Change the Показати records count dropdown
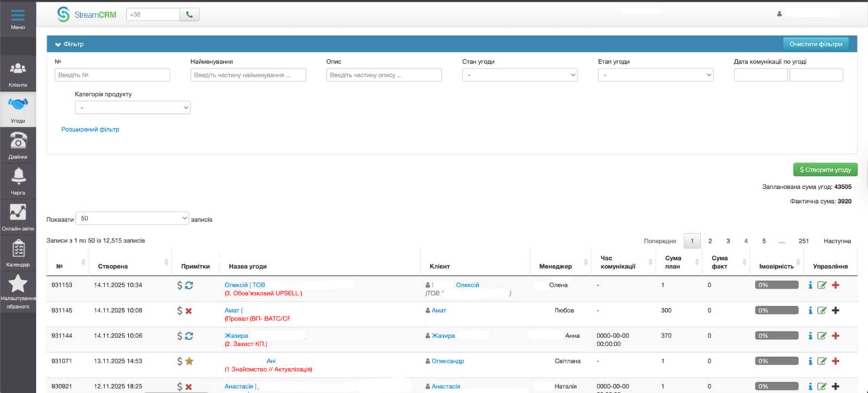Image resolution: width=868 pixels, height=393 pixels. 132,218
